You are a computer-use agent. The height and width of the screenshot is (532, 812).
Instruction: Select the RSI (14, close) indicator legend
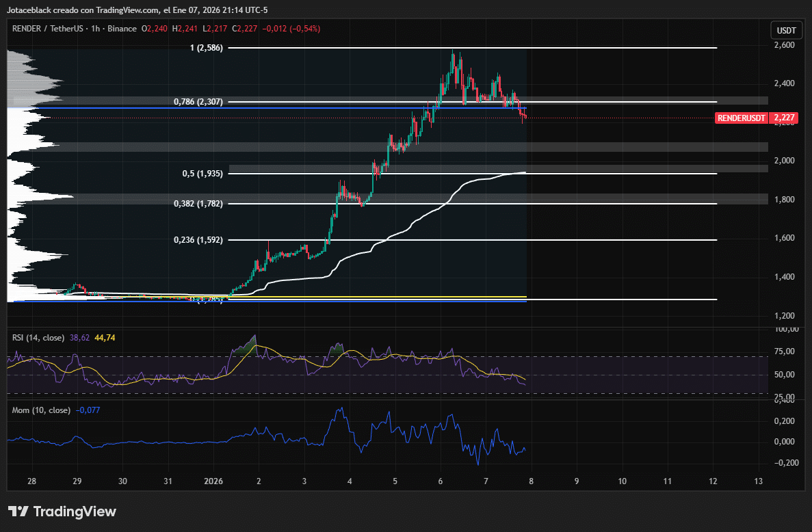[38, 337]
